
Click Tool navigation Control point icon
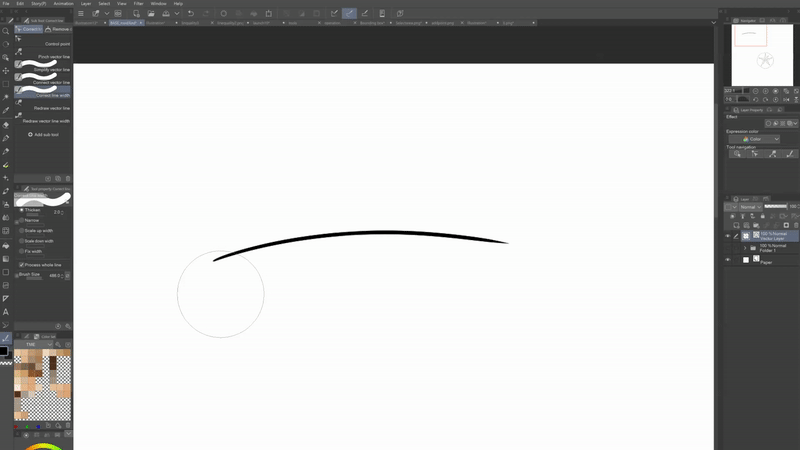pos(755,154)
